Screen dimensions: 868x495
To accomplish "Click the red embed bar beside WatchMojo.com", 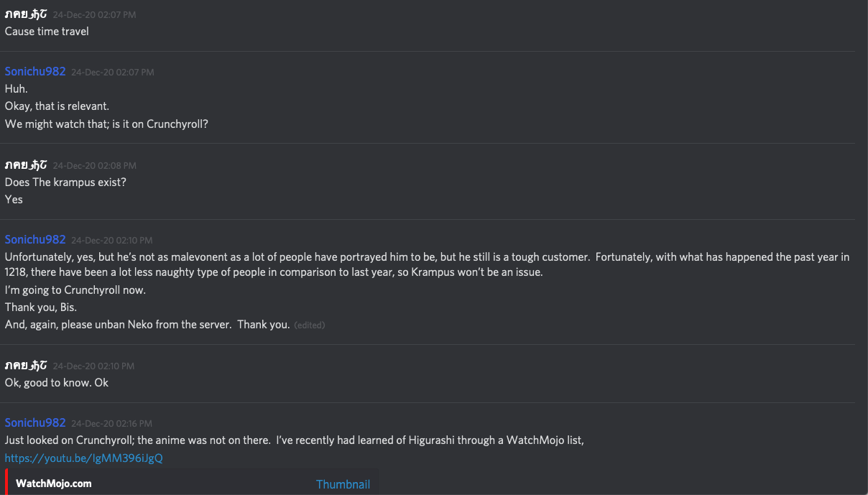I will coord(6,482).
